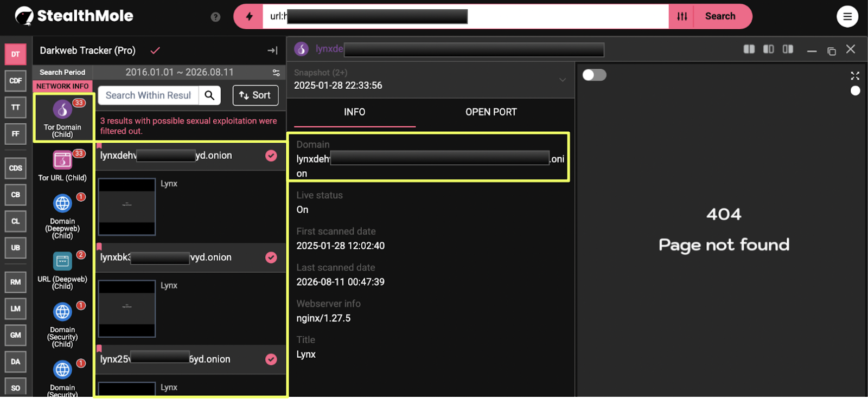Toggle the check on lynxbk3 onion result
868x399 pixels.
pyautogui.click(x=271, y=258)
